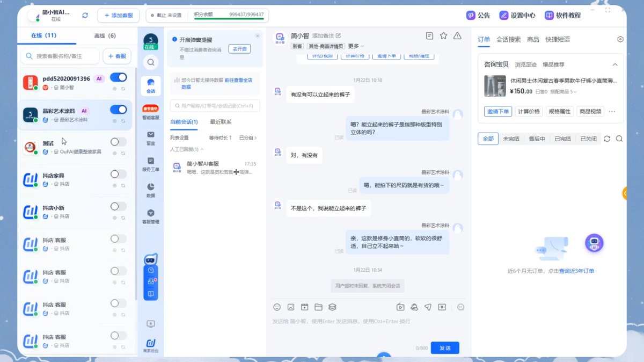The width and height of the screenshot is (644, 362).
Task: Open the 会话 conversations sidebar icon
Action: [151, 85]
